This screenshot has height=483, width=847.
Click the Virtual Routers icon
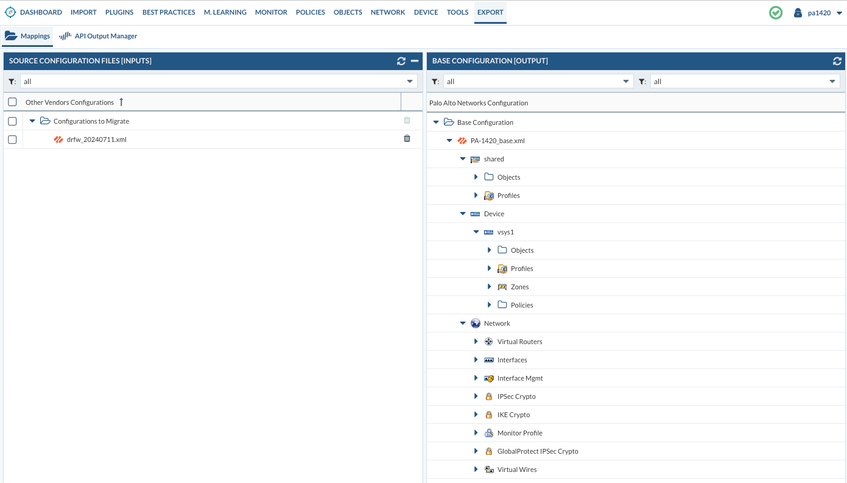tap(489, 341)
